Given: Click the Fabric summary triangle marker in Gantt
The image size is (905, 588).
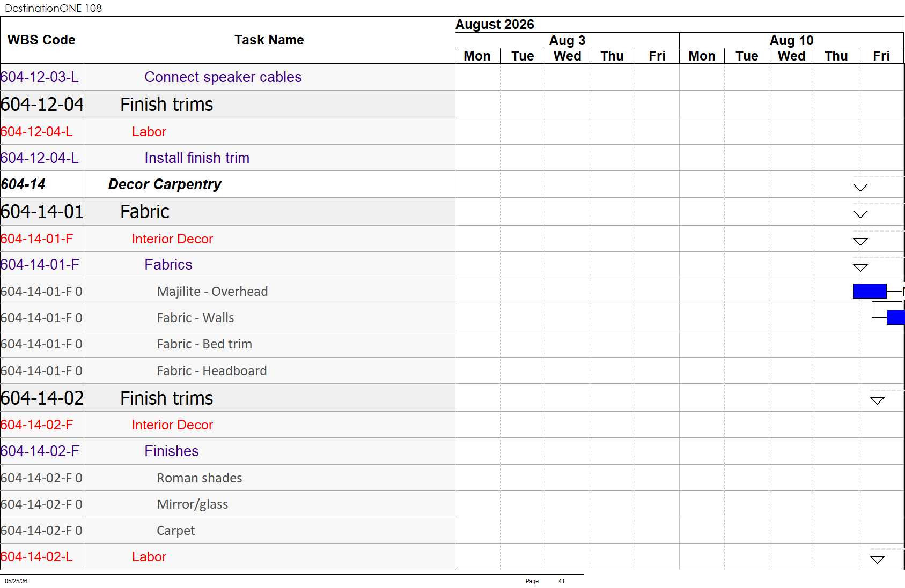Looking at the screenshot, I should (860, 214).
